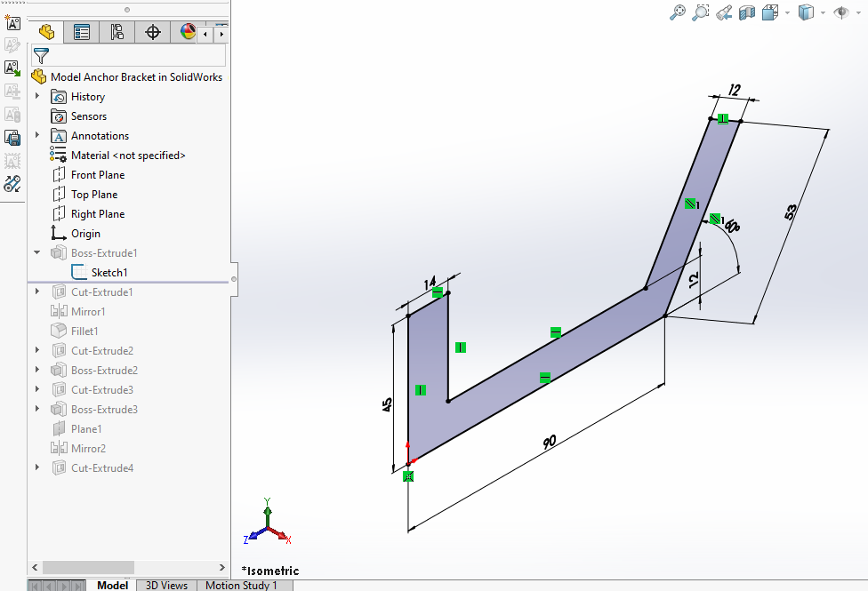The height and width of the screenshot is (591, 868).
Task: Open the DisplayManager color sphere tab
Action: [188, 33]
